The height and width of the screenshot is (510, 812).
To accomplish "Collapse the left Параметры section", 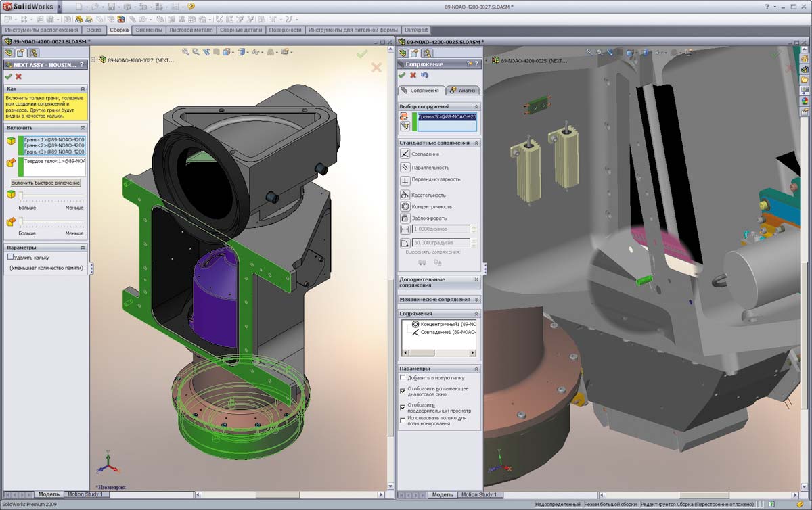I will click(x=83, y=248).
